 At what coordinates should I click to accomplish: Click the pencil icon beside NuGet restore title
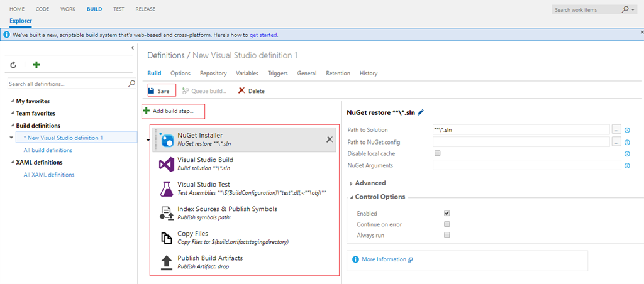click(x=421, y=112)
